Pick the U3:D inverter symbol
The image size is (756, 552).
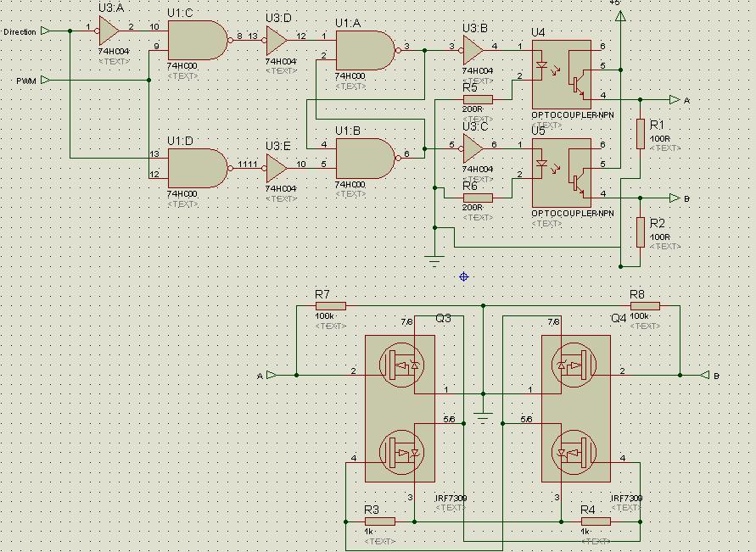(276, 39)
